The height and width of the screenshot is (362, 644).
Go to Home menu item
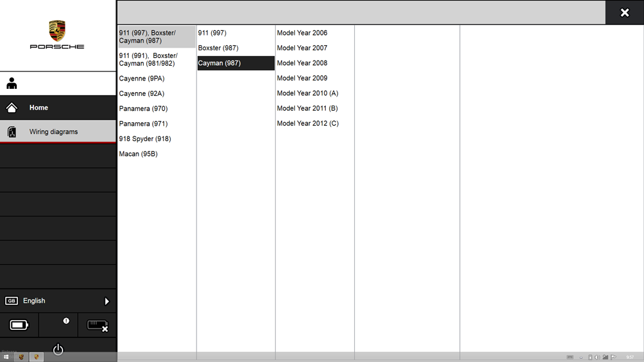click(x=58, y=108)
